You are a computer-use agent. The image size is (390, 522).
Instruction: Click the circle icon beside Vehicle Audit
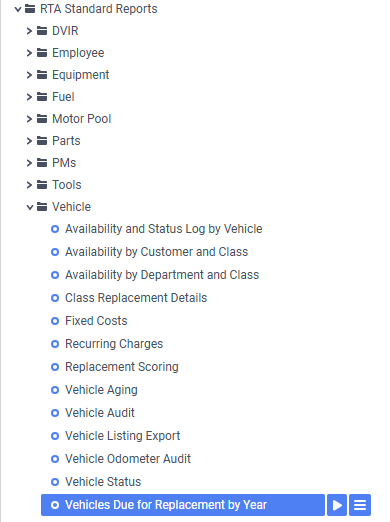[x=55, y=413]
